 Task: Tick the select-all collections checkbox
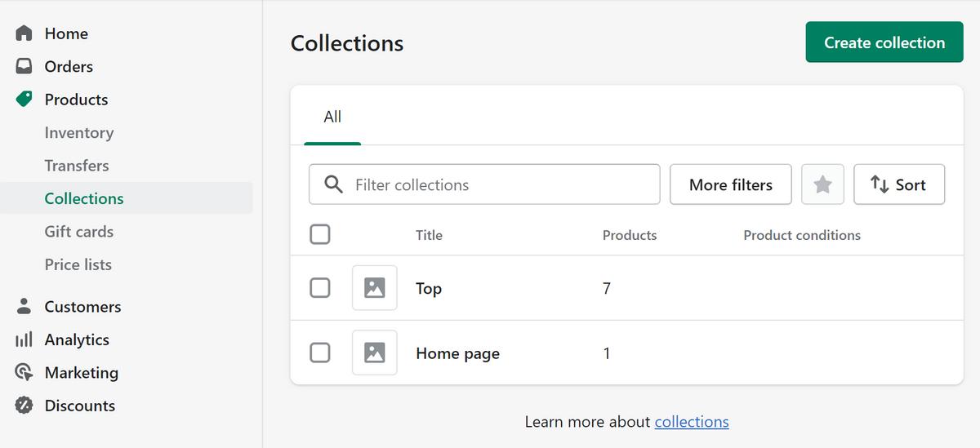[320, 235]
